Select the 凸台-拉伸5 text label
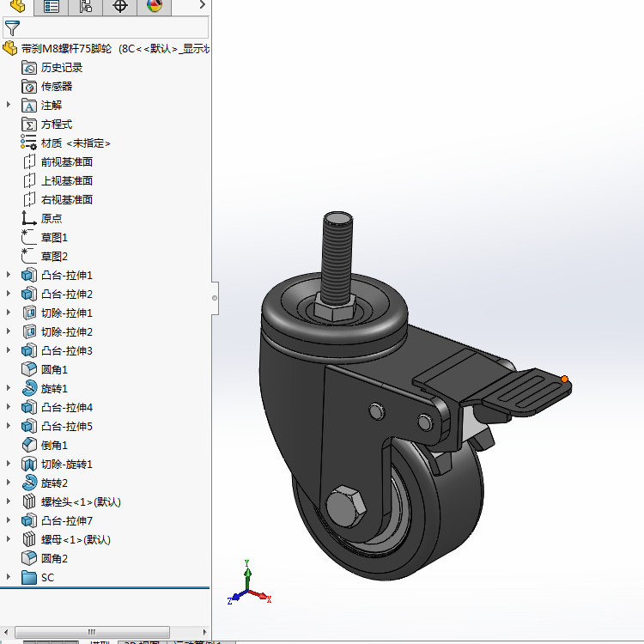644x644 pixels. pos(67,426)
